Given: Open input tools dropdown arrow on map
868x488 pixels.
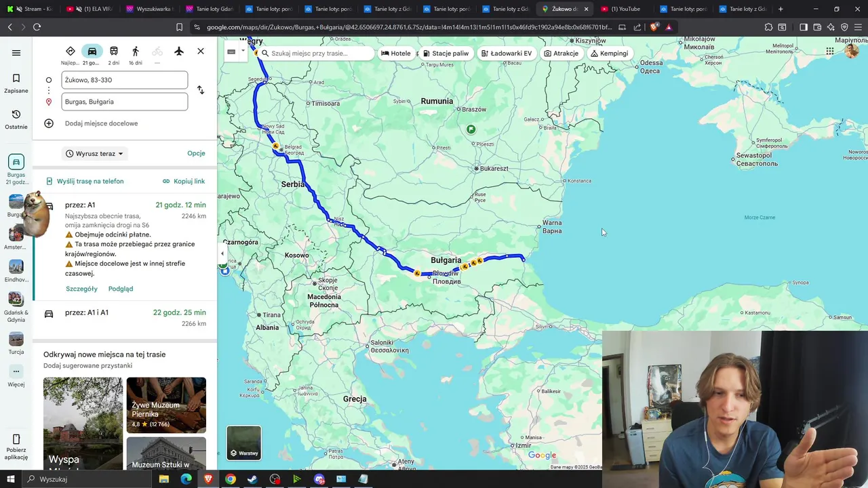Looking at the screenshot, I should [x=243, y=51].
